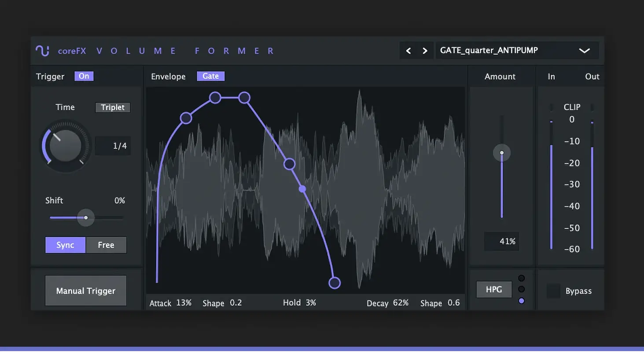Toggle the Trigger On switch
Screen dimensions: 644x352
[x=84, y=76]
